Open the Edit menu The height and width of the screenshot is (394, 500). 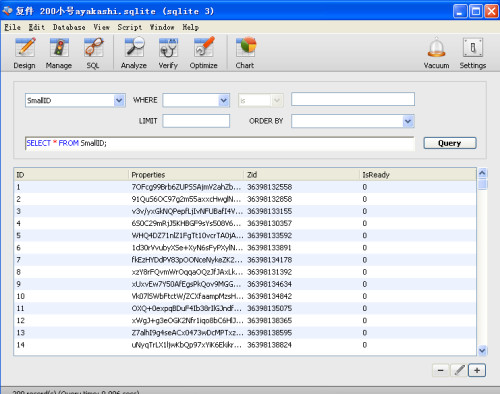pos(37,27)
